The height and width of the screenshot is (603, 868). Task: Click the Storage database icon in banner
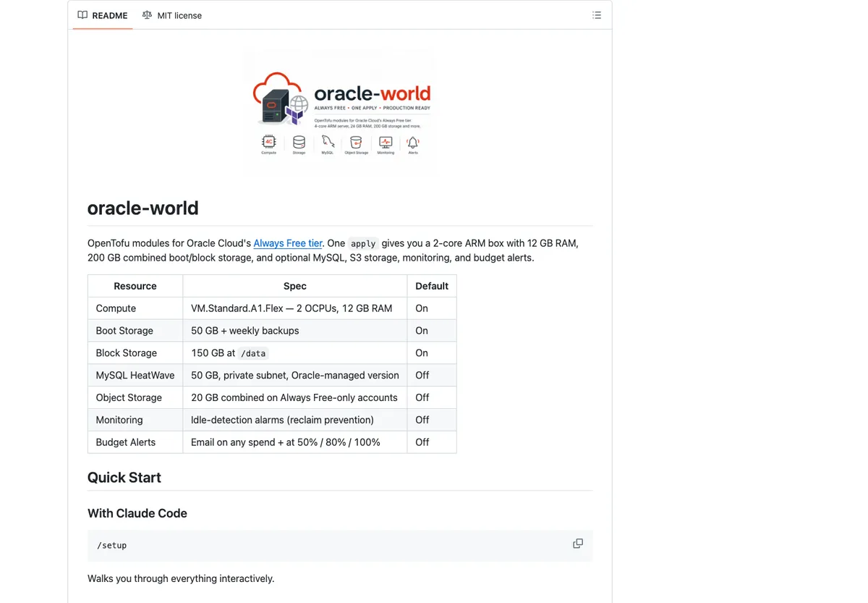point(299,143)
